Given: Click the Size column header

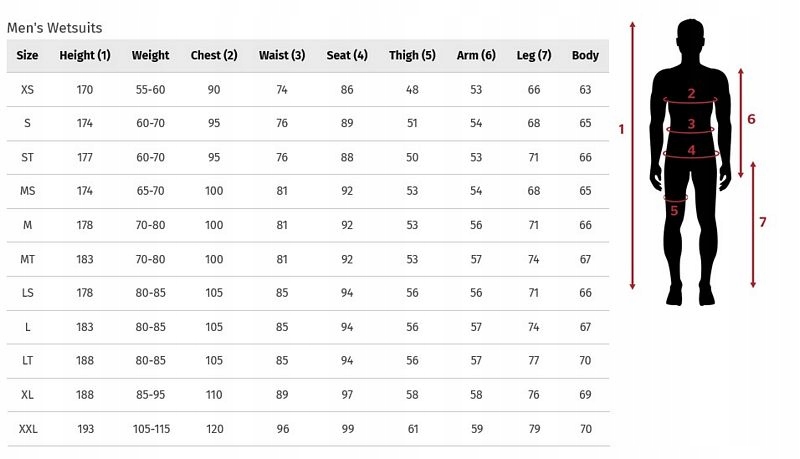Looking at the screenshot, I should [x=28, y=56].
